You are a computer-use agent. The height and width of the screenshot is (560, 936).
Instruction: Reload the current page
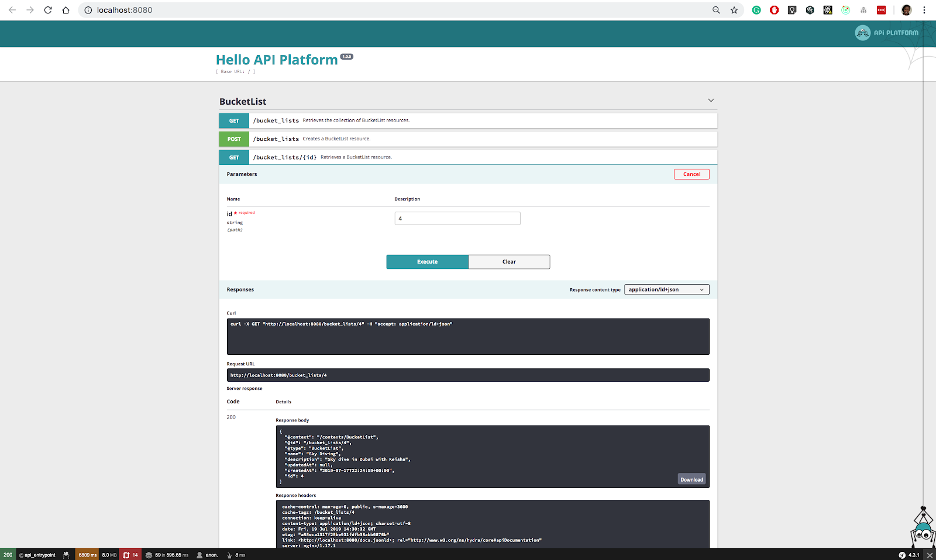(48, 10)
